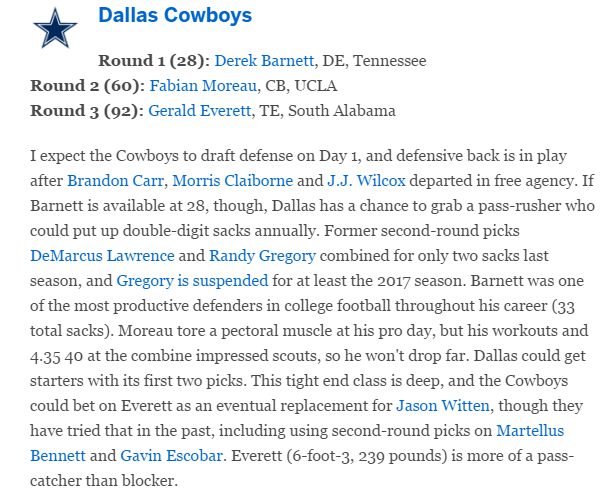Viewport: 614px width, 497px height.
Task: Click the 'Round 1 (28):' bold label
Action: click(154, 61)
